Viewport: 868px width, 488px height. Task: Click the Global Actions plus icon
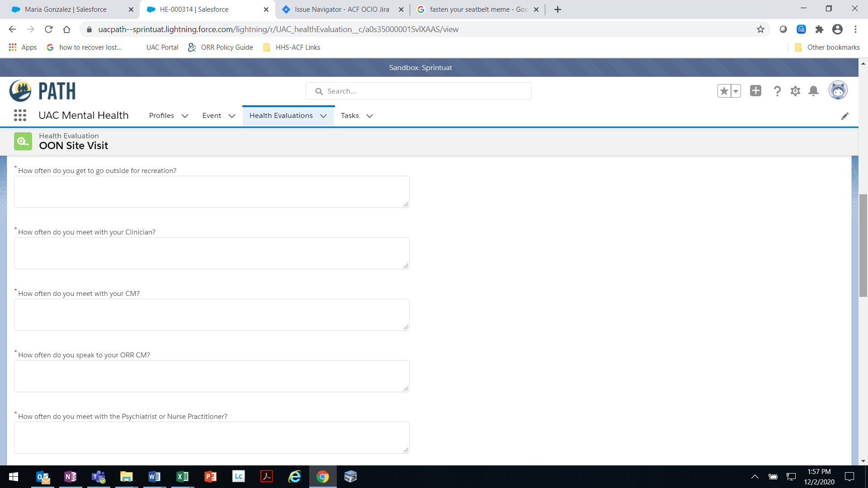click(x=755, y=91)
